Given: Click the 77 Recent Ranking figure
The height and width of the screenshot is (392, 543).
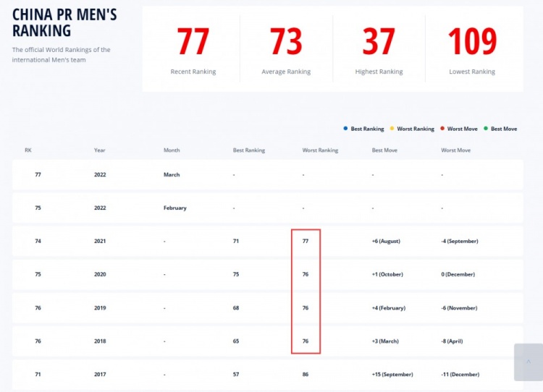Looking at the screenshot, I should pos(193,41).
